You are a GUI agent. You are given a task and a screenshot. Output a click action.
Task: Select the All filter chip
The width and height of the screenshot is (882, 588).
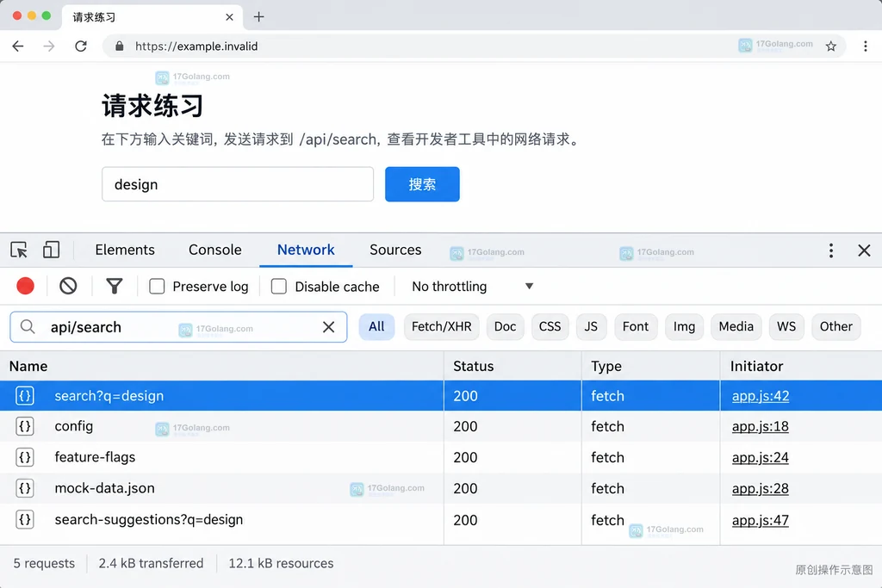click(376, 326)
